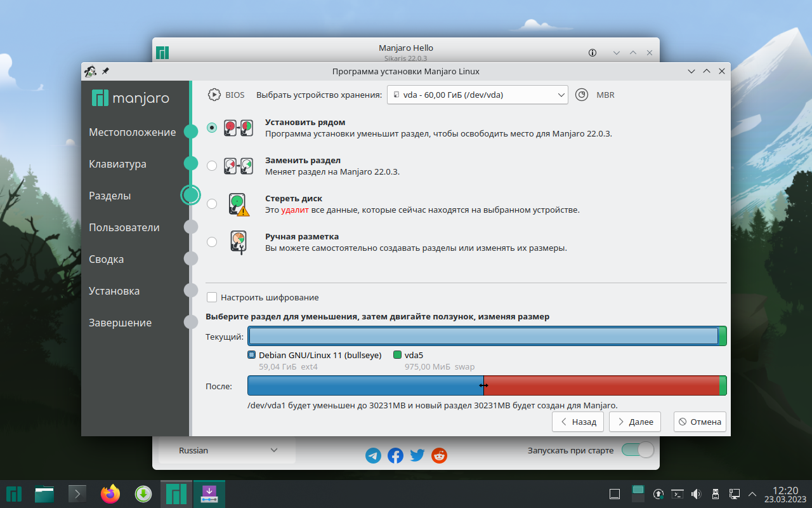Click the 'Завершение' step in the sidebar
This screenshot has width=812, height=508.
121,323
